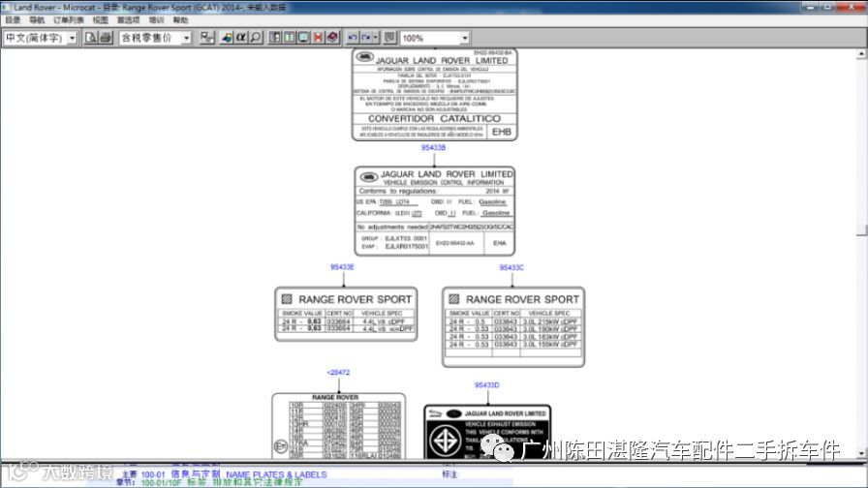Open the 视图 menu
The width and height of the screenshot is (868, 488).
coord(100,20)
